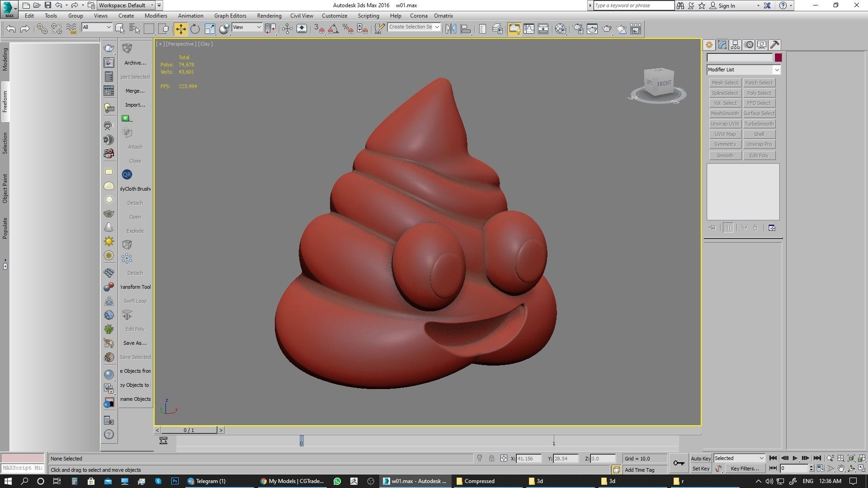Screen dimensions: 868x488
Task: Toggle Angle Snap
Action: point(334,29)
